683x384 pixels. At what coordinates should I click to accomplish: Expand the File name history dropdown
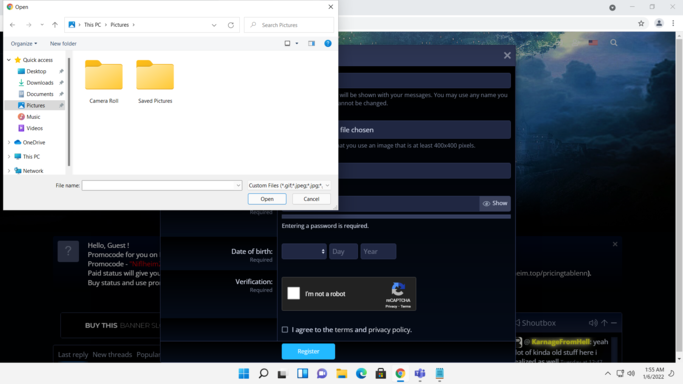(238, 185)
